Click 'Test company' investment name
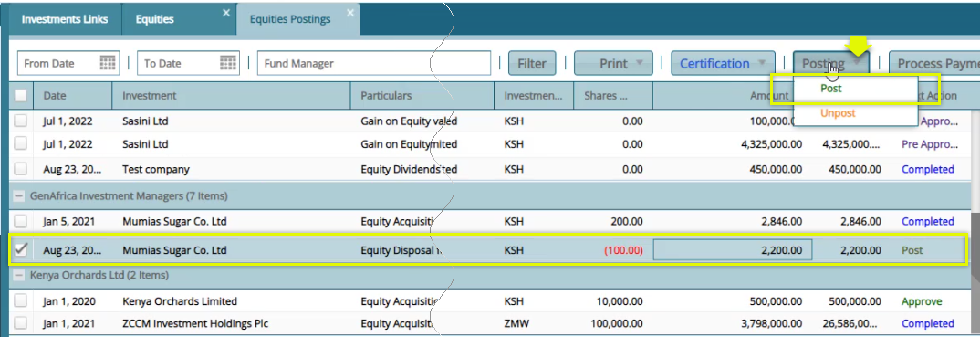Viewport: 980px width, 337px height. (x=156, y=169)
